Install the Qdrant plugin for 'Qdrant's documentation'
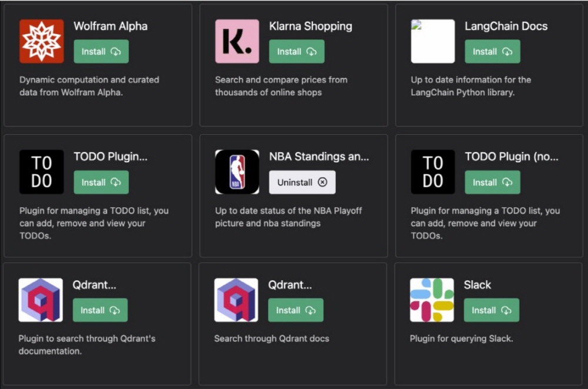 (x=100, y=310)
